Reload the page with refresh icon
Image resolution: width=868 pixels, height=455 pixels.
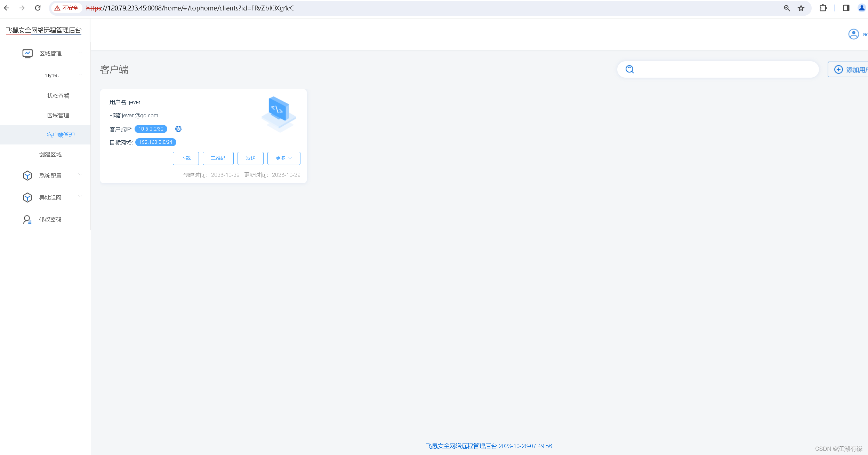click(38, 8)
